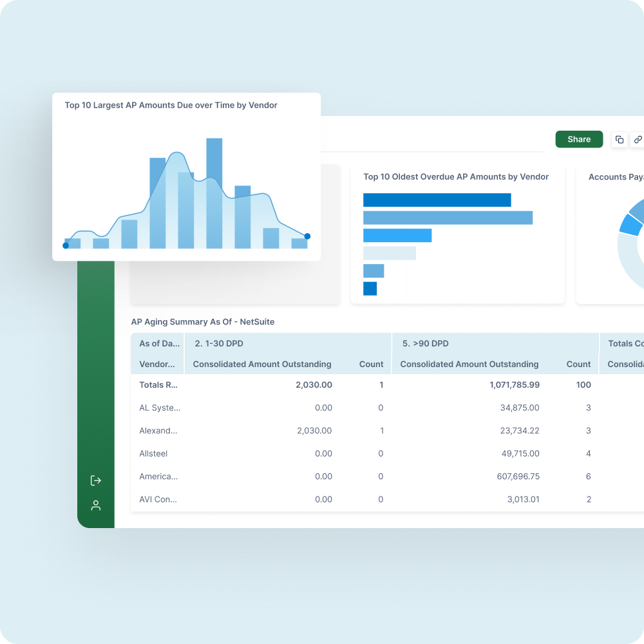This screenshot has height=644, width=644.
Task: Select the longest bar for the top overdue vendor
Action: (448, 218)
